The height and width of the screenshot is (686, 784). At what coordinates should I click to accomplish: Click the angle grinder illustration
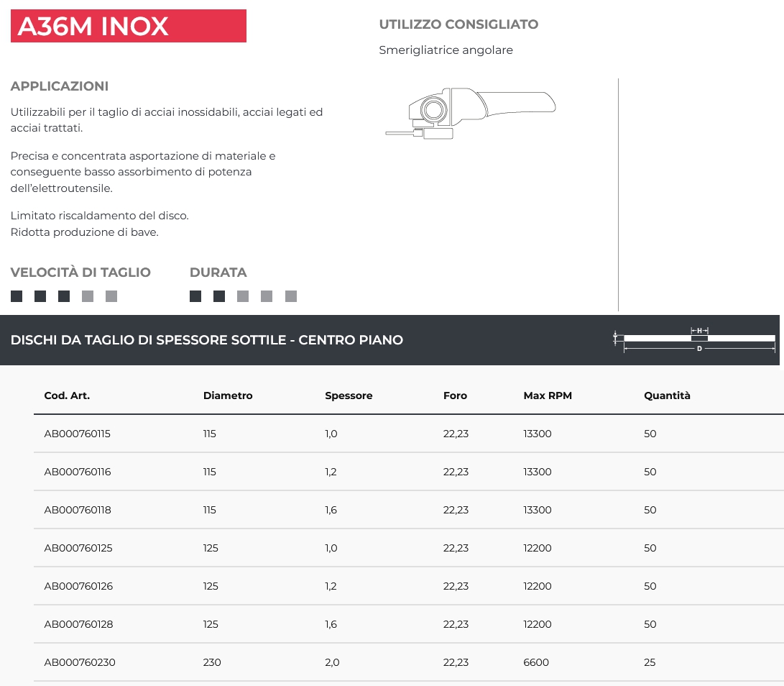tap(470, 114)
